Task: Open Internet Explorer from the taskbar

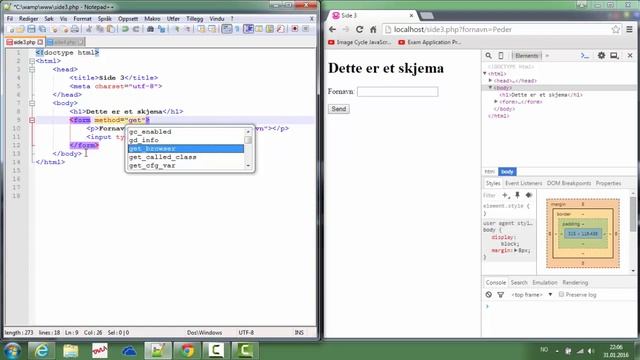Action: pos(42,351)
